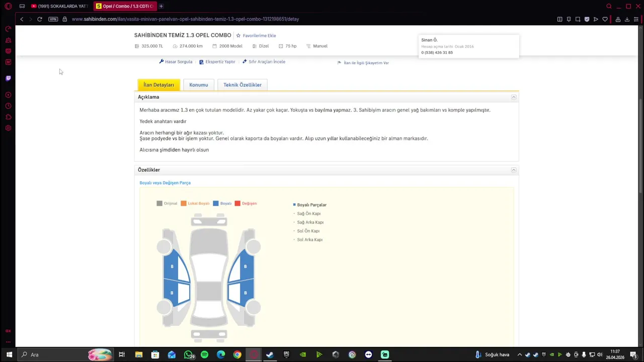Show hidden system tray icons chevron
Screen dimensions: 644x362
[520, 354]
